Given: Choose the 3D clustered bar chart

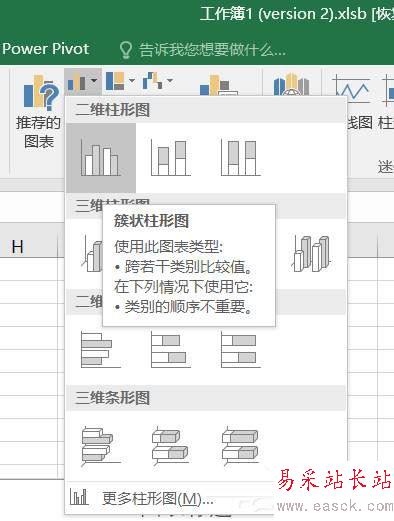Looking at the screenshot, I should point(101,445).
